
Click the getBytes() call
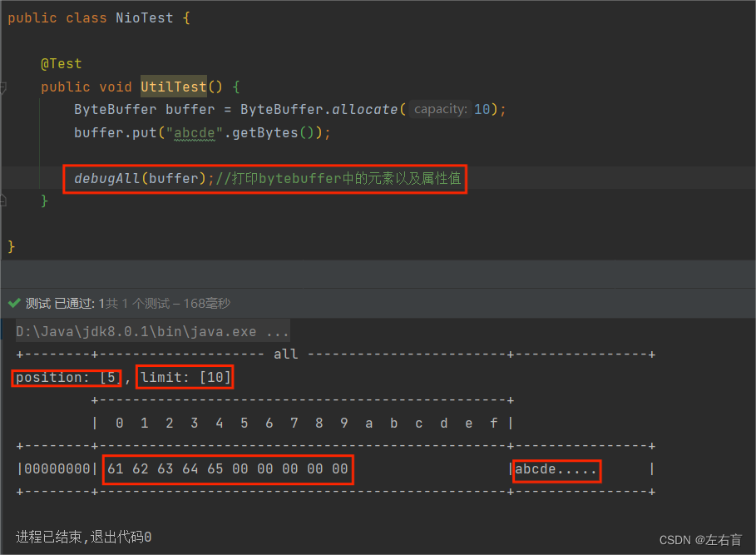(272, 132)
